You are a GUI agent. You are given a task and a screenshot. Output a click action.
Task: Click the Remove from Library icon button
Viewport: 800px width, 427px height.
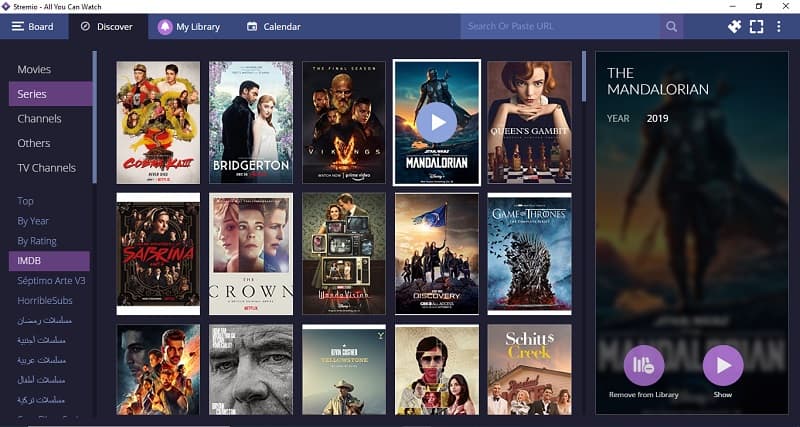[644, 365]
